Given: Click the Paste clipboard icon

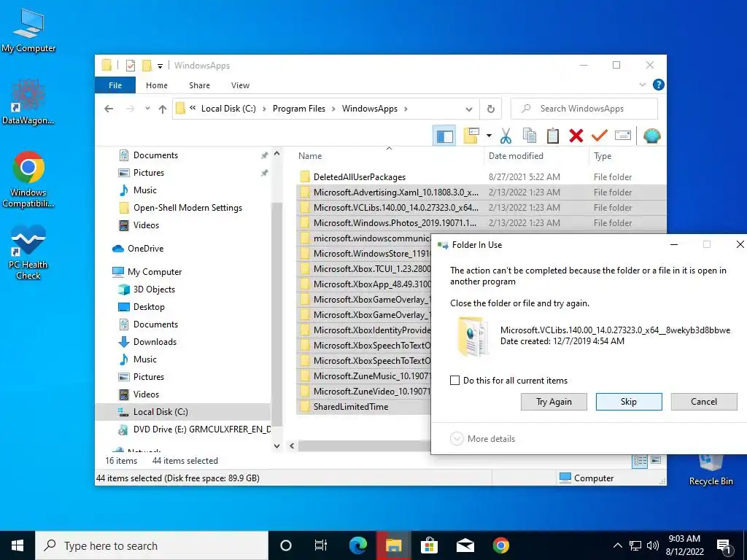Looking at the screenshot, I should tap(553, 136).
